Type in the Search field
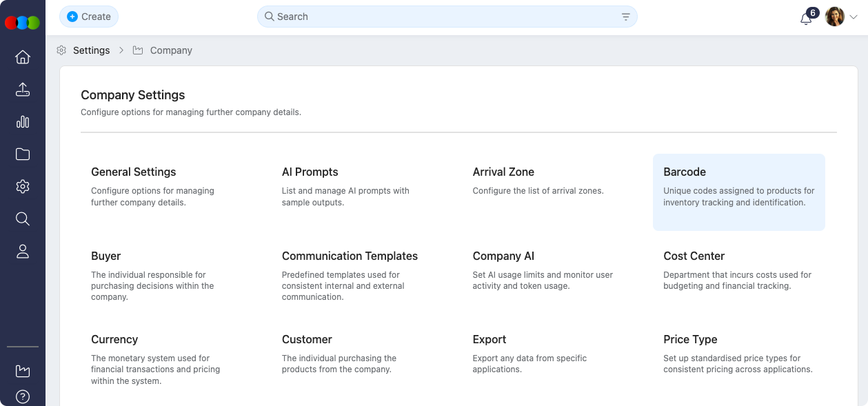The width and height of the screenshot is (868, 406). pyautogui.click(x=441, y=17)
